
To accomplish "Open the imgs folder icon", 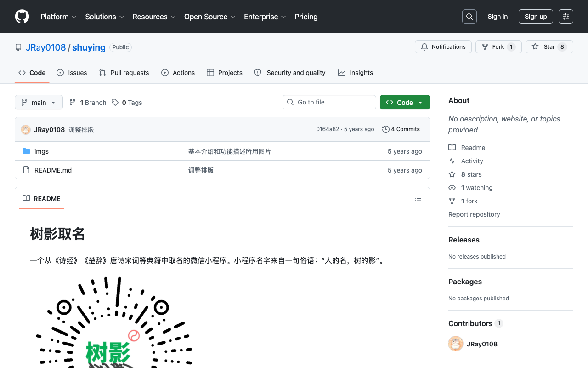I will tap(26, 151).
